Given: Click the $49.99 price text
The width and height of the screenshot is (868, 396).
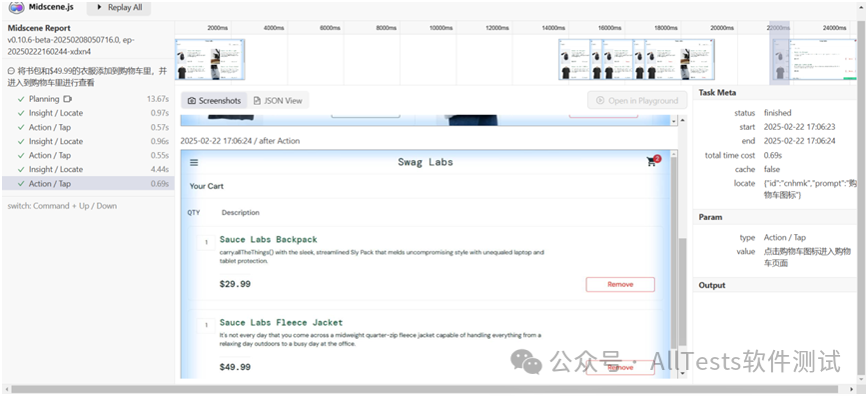Looking at the screenshot, I should tap(235, 367).
